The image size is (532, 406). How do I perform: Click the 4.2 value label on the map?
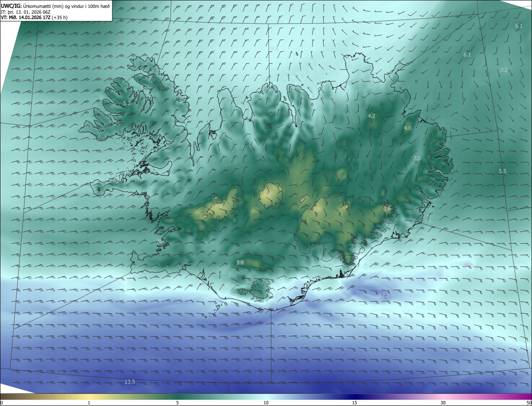372,116
